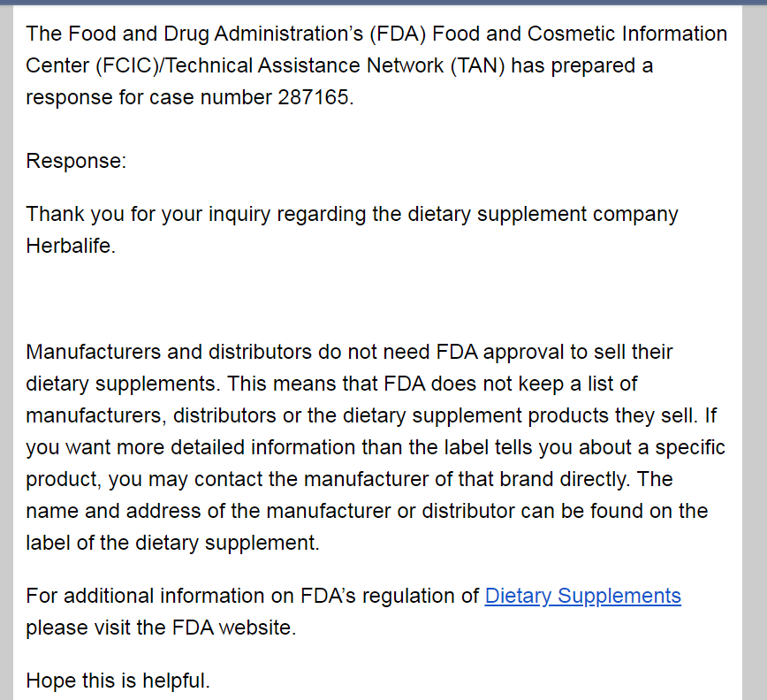Screen dimensions: 767x700
Task: Click 'FDA approval to sell their' text
Action: (554, 352)
